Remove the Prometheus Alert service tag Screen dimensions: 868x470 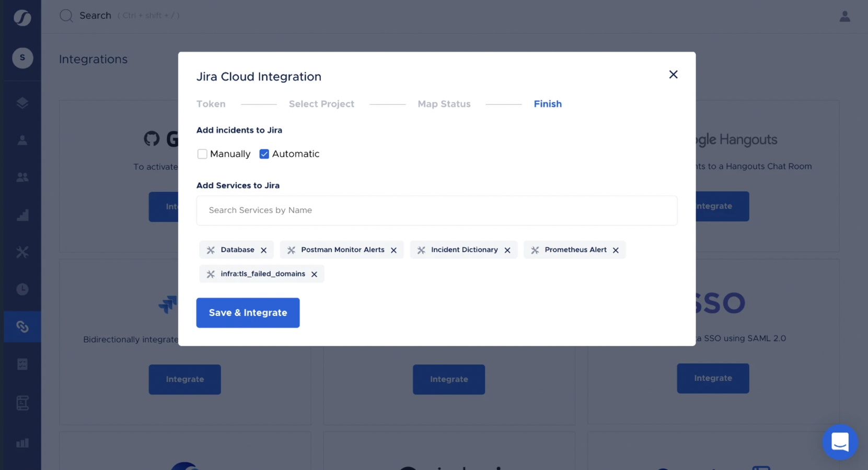click(x=616, y=250)
